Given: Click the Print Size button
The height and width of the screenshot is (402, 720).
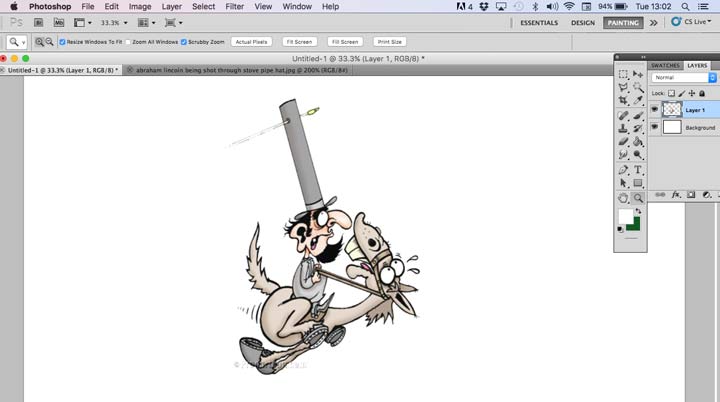Looking at the screenshot, I should (x=389, y=42).
